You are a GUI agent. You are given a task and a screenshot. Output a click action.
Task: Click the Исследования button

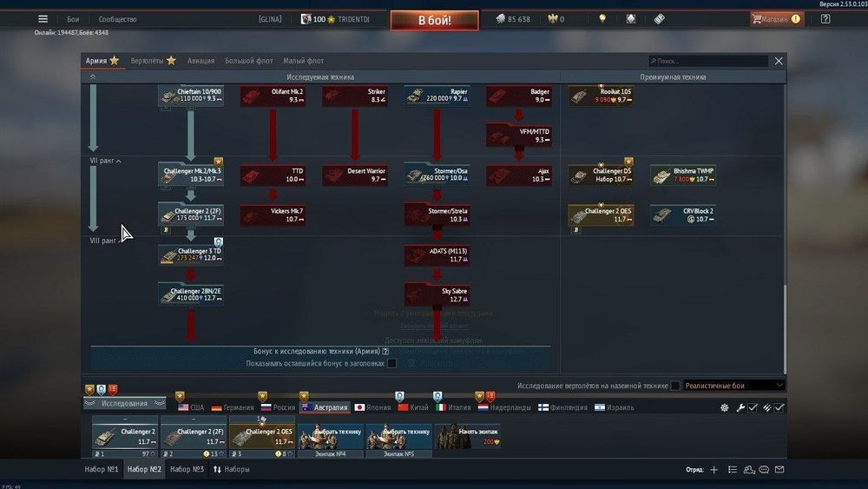click(x=124, y=403)
